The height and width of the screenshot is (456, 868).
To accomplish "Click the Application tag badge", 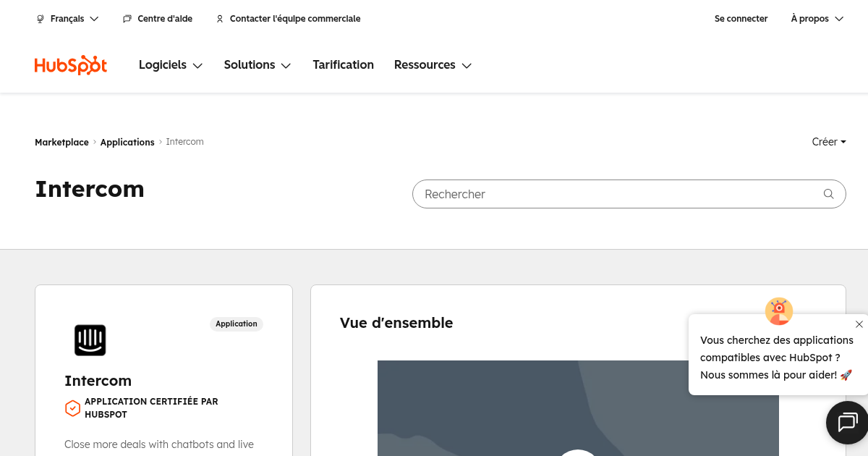I will (237, 324).
